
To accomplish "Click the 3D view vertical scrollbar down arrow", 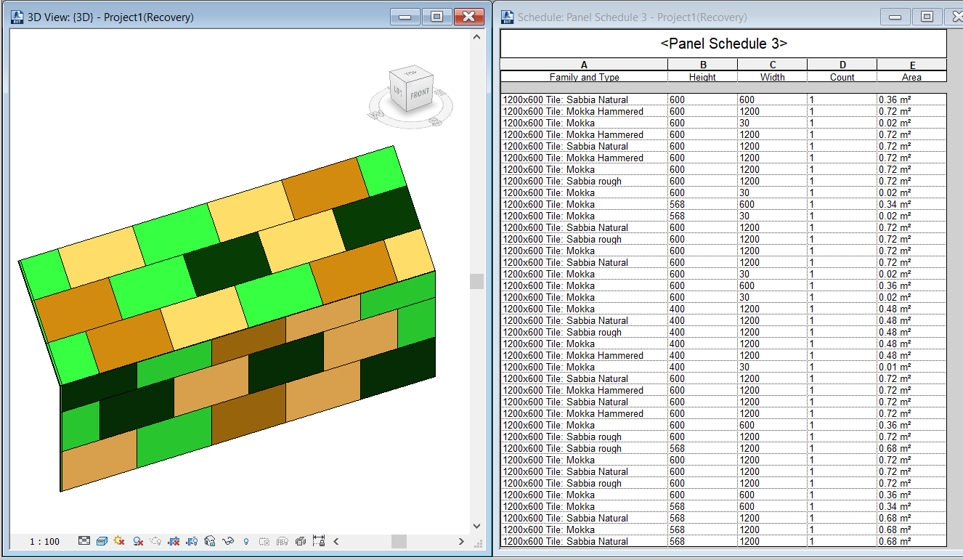I will [x=477, y=526].
